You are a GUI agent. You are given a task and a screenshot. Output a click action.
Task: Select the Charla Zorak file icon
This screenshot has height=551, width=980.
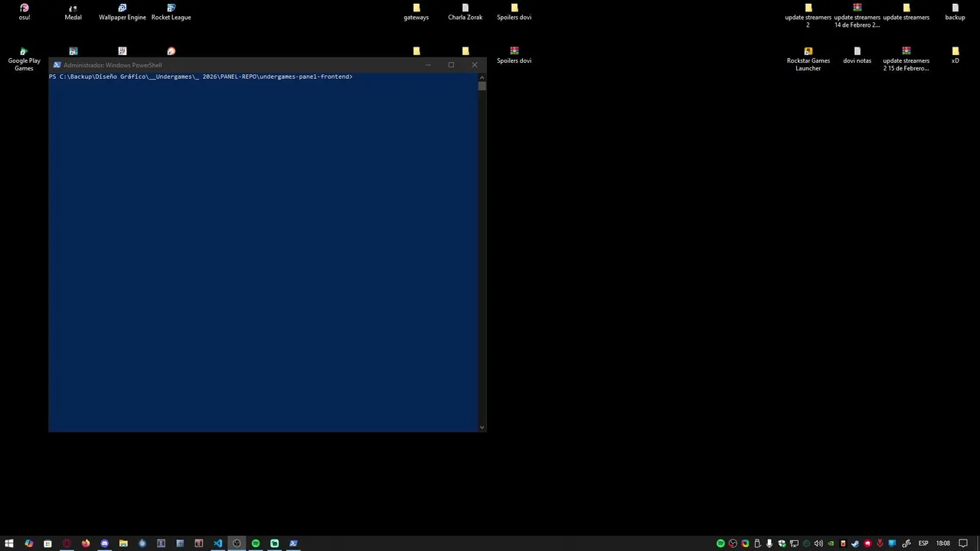click(x=465, y=12)
